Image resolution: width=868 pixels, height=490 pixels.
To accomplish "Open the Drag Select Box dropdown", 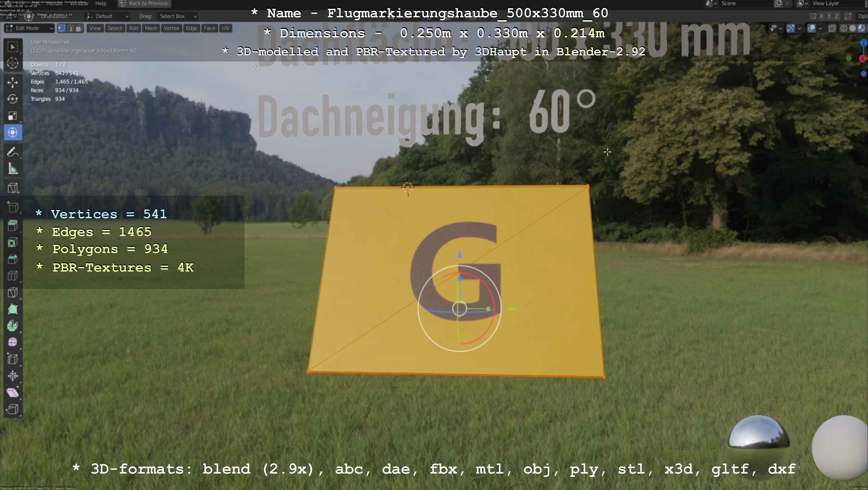I will tap(178, 16).
